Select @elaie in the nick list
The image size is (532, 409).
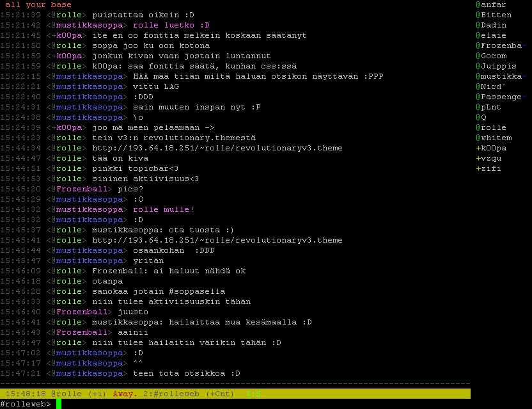(x=490, y=35)
